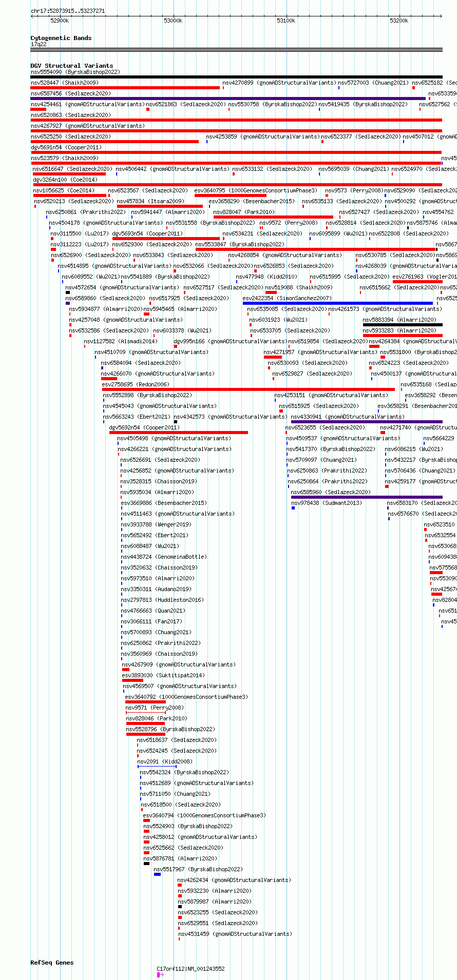Open variant nsv5663243 (Ebert2021)
The width and height of the screenshot is (457, 980).
point(137,417)
